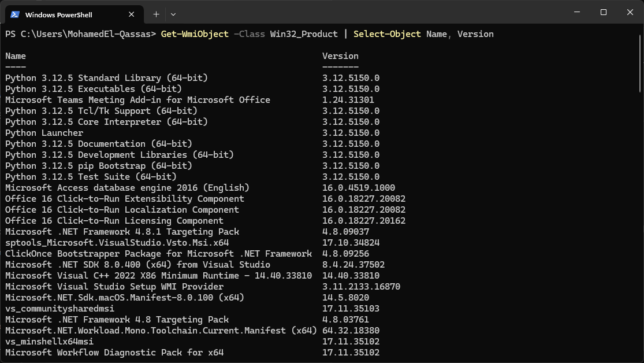Click Microsoft Access database engine 2016 row
This screenshot has width=644, height=363.
[x=127, y=188]
